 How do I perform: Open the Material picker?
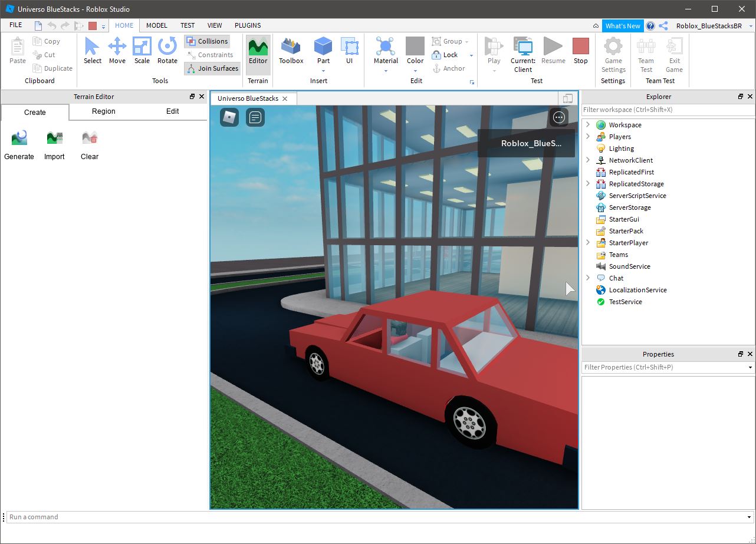[386, 51]
